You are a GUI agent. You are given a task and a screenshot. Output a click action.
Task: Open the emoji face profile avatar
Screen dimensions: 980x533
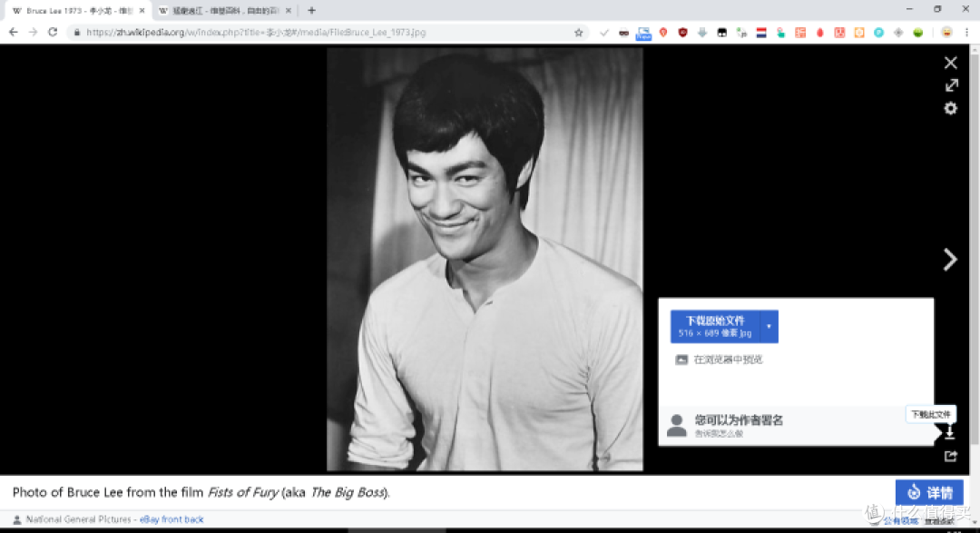pos(946,33)
